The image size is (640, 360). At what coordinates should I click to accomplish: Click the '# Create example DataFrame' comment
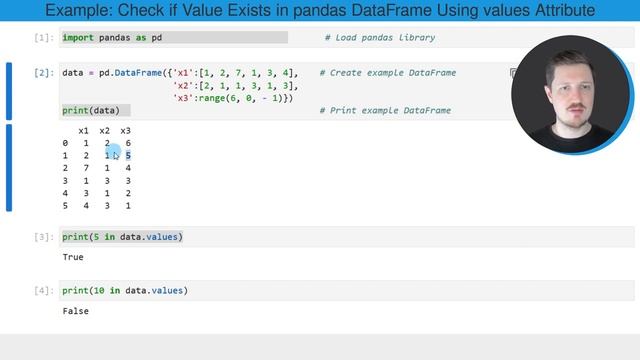pos(388,73)
